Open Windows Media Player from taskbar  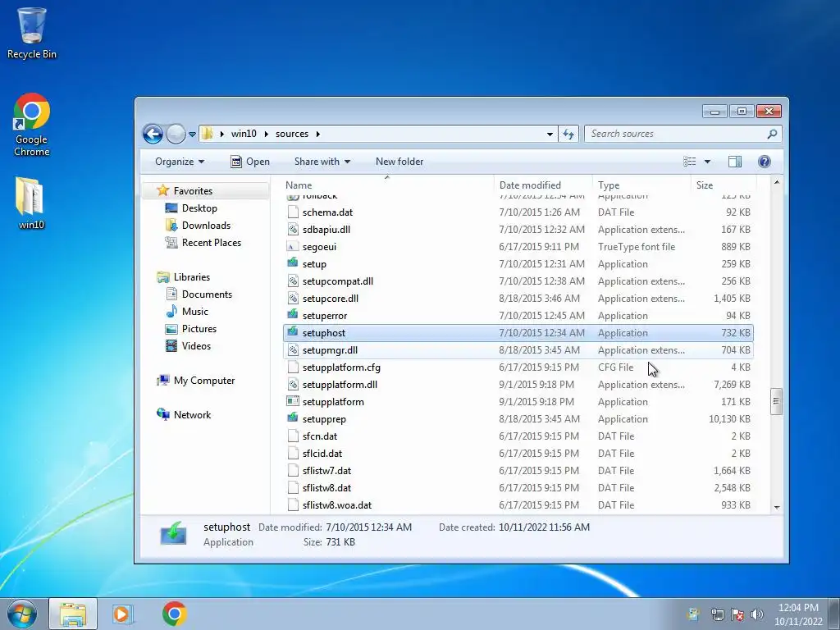(123, 614)
